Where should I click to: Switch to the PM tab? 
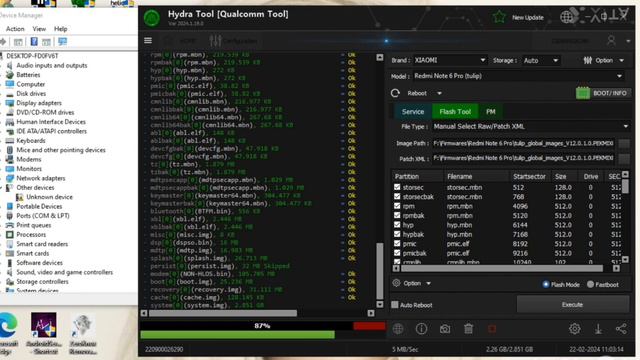pyautogui.click(x=491, y=111)
